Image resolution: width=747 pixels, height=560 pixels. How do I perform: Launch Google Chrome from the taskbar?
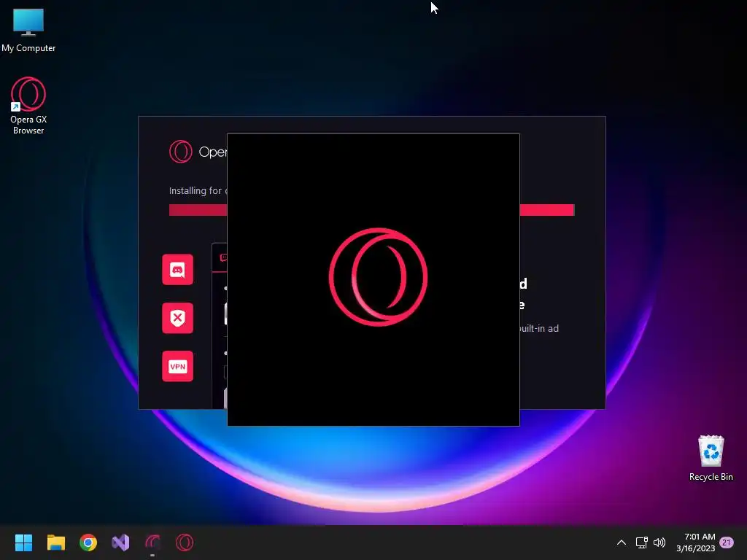pyautogui.click(x=88, y=542)
